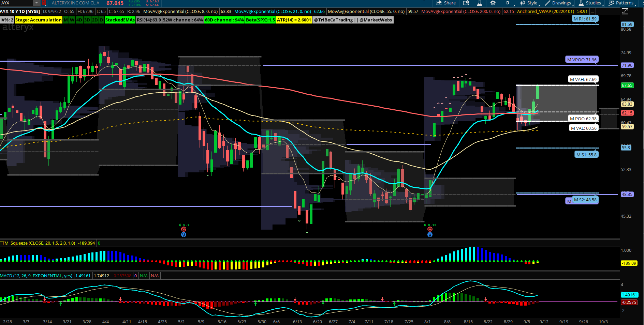Open the AYX symbol dropdown arrow

(x=36, y=3)
